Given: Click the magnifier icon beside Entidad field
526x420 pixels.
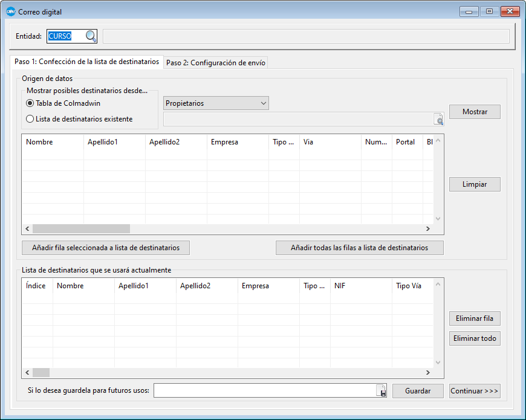Looking at the screenshot, I should [91, 36].
